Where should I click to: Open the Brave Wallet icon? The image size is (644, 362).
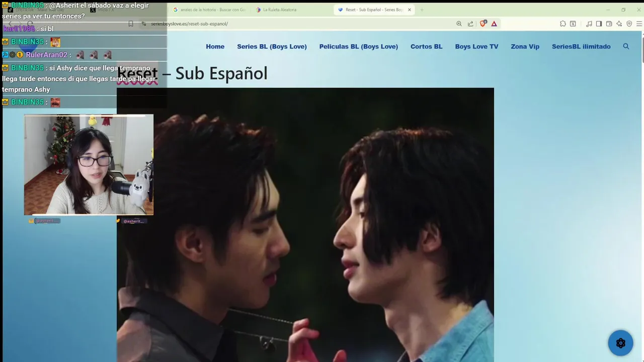coord(609,24)
